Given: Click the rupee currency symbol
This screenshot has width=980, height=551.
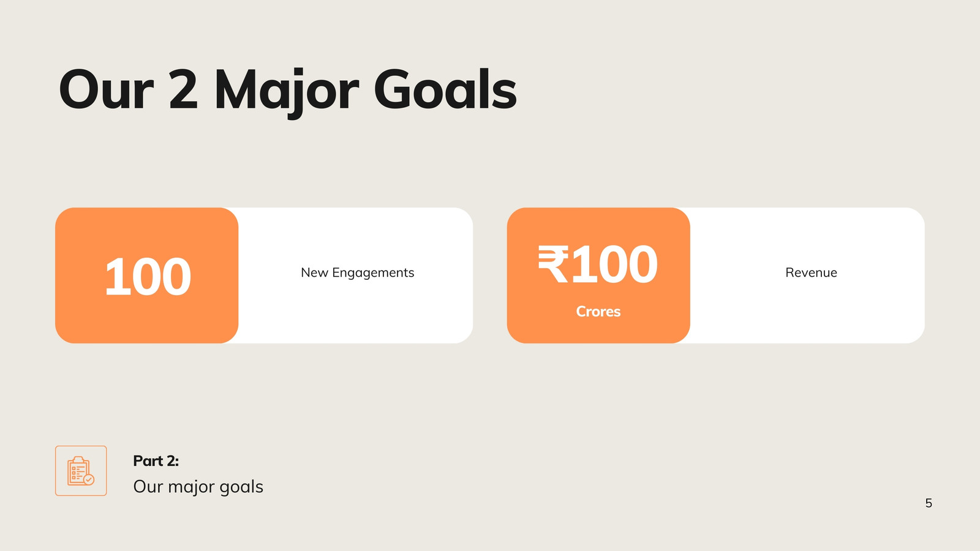Looking at the screenshot, I should pyautogui.click(x=554, y=264).
